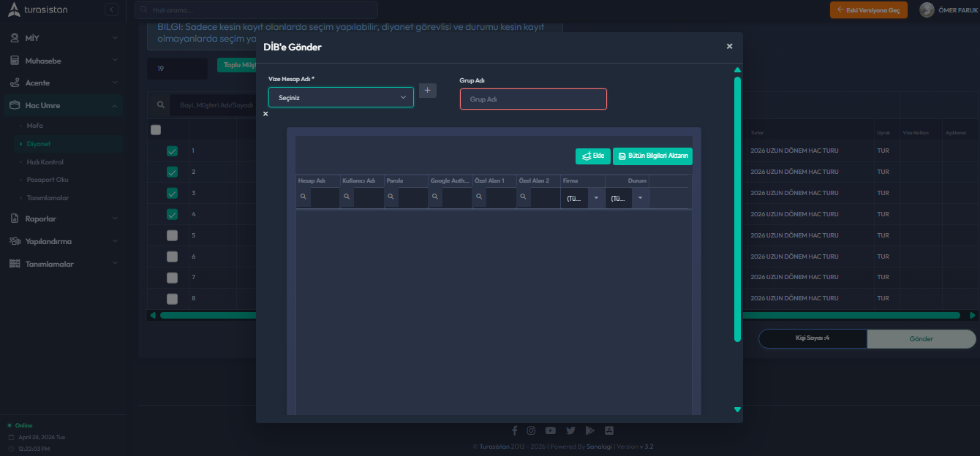Viewport: 980px width, 456px height.
Task: Uncheck the checkbox for row 1
Action: (172, 151)
